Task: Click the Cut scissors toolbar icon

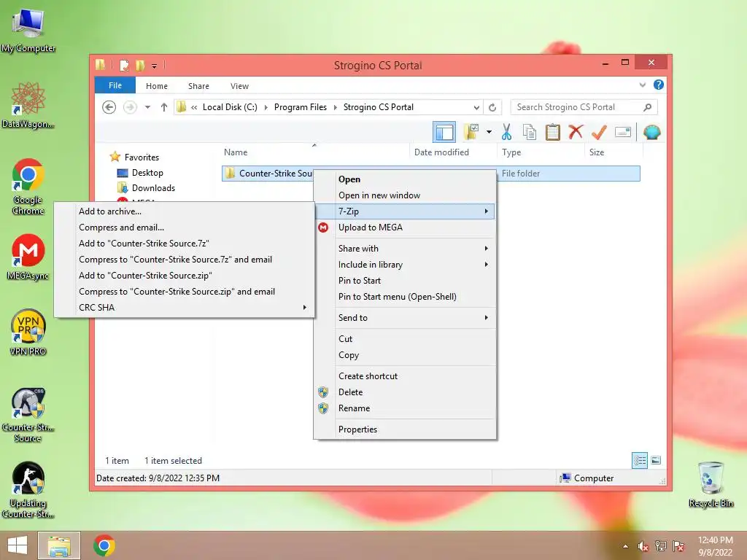Action: coord(506,132)
